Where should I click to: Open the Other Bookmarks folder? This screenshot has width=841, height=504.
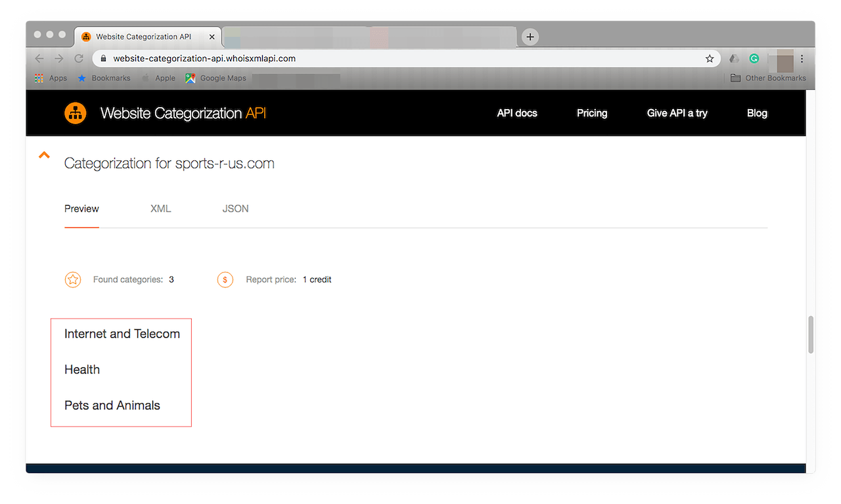768,78
